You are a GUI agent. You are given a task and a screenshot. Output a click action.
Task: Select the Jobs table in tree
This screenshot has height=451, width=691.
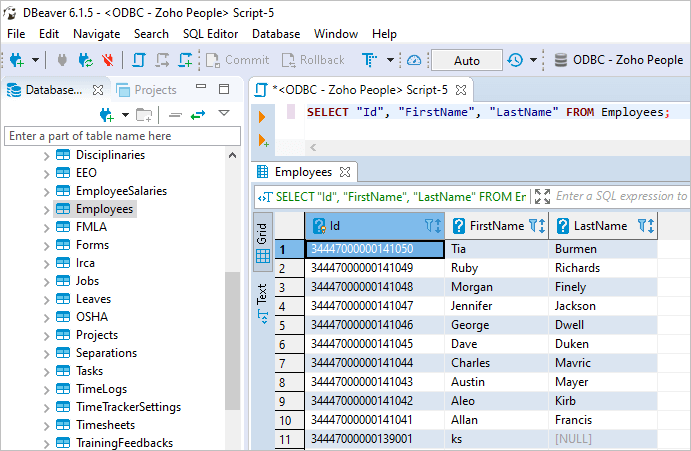tap(87, 281)
